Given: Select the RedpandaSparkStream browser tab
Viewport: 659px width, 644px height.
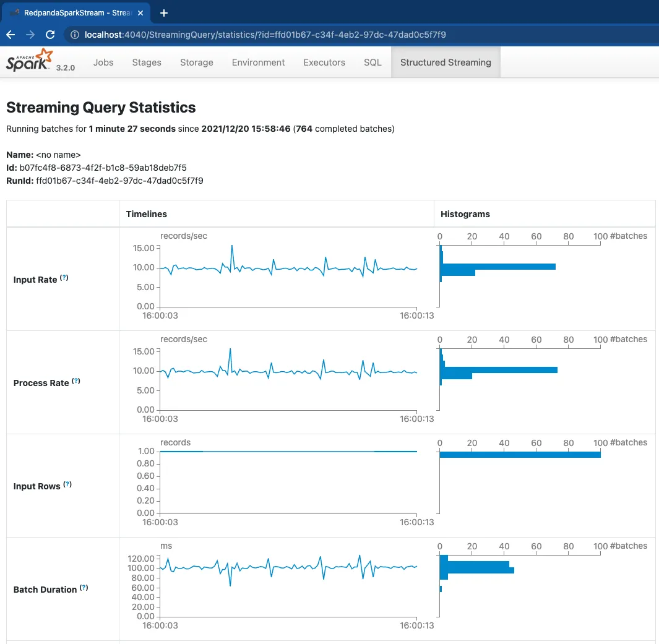Looking at the screenshot, I should coord(74,12).
